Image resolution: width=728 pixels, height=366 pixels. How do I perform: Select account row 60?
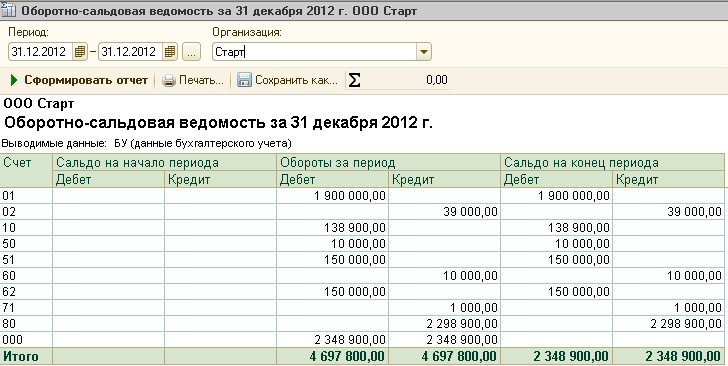click(x=362, y=275)
